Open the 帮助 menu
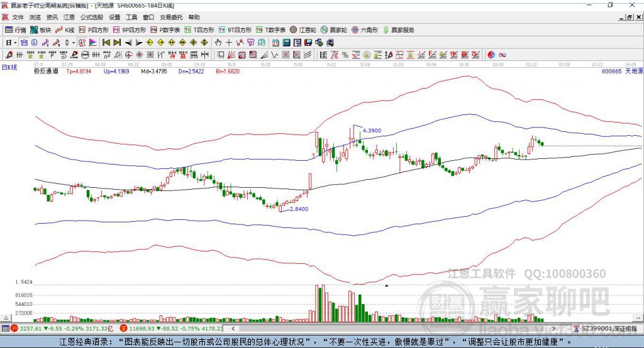Viewport: 644px width, 348px height. [x=194, y=17]
